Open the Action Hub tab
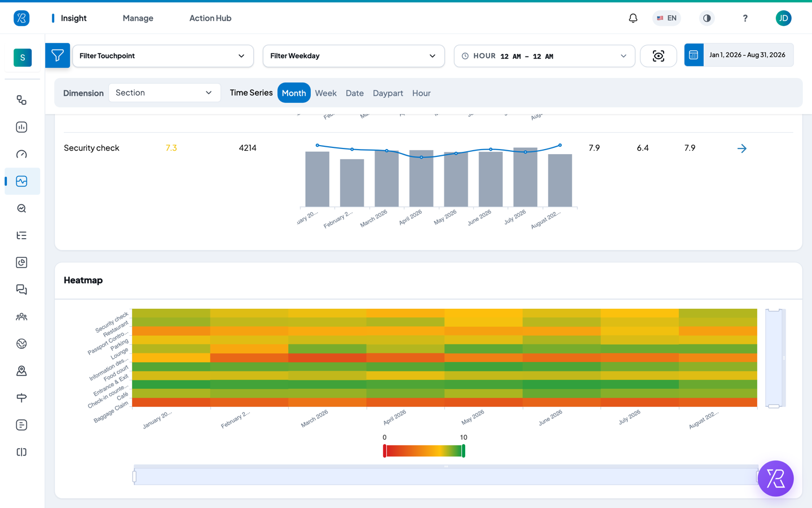 click(x=210, y=18)
